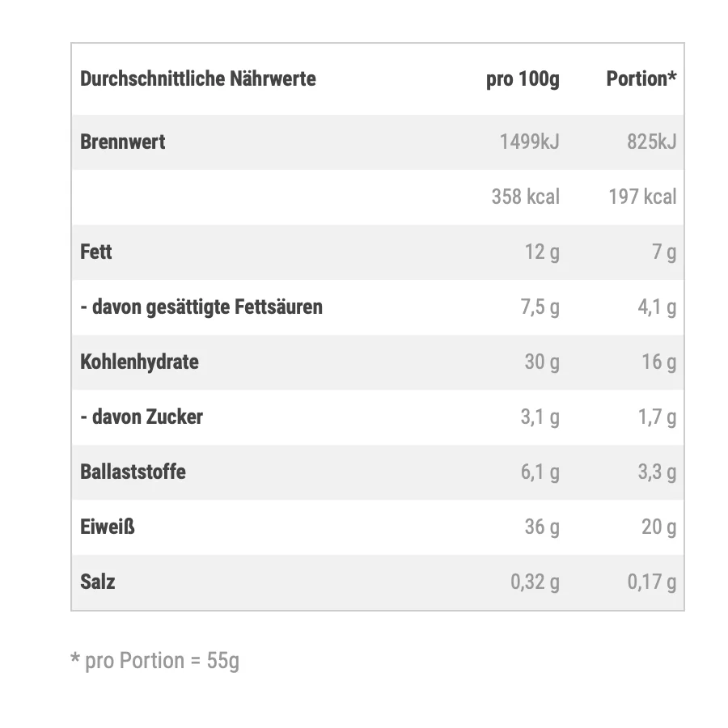Click the 30 g carbohydrate value

click(x=541, y=362)
